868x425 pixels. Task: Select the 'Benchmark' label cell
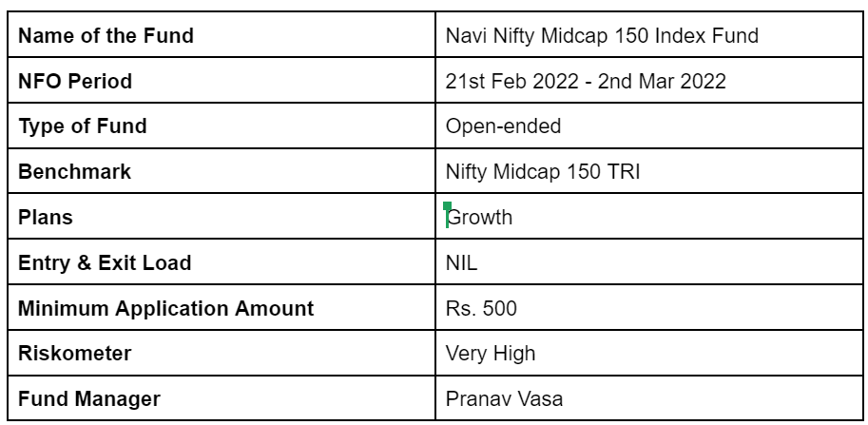coord(222,170)
